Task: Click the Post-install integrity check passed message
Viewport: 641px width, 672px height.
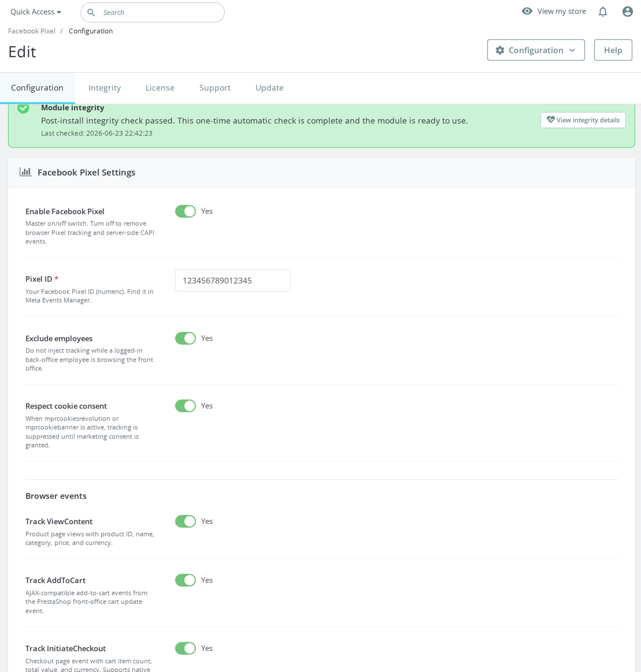Action: [x=254, y=121]
